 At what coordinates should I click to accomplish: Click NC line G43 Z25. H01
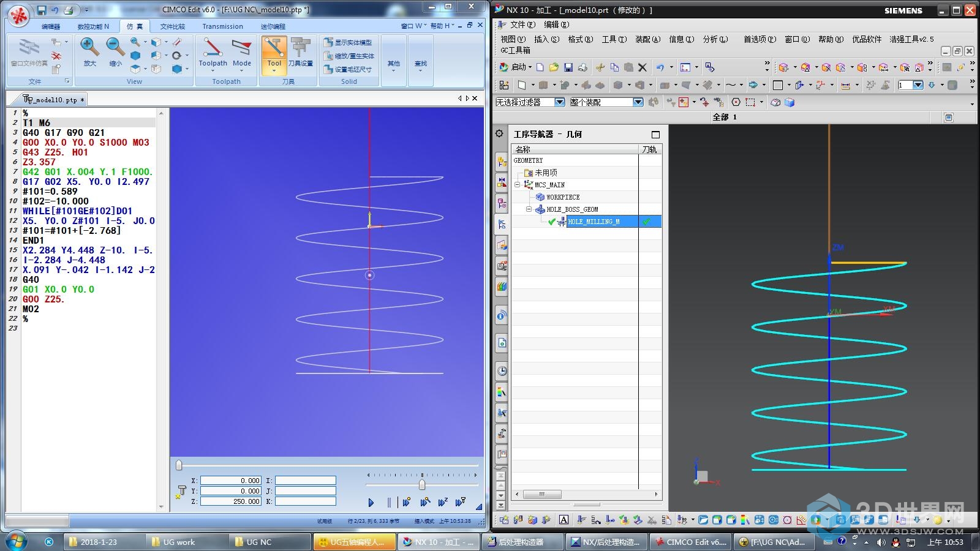[x=55, y=152]
